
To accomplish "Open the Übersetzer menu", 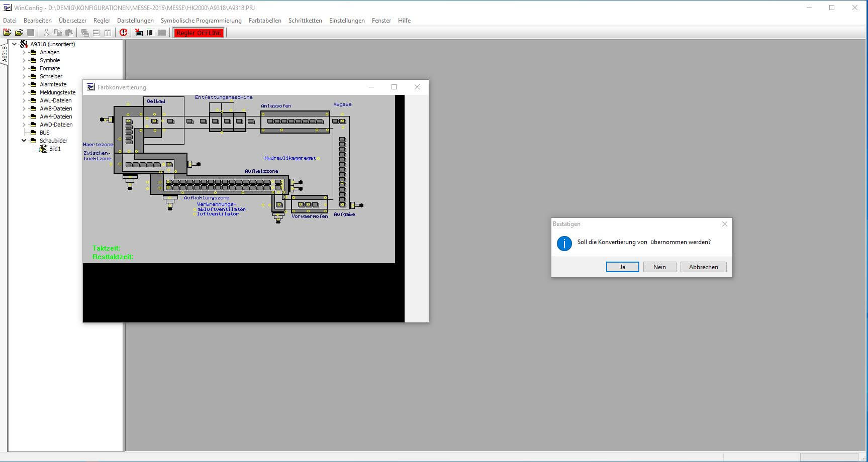I will click(x=72, y=21).
